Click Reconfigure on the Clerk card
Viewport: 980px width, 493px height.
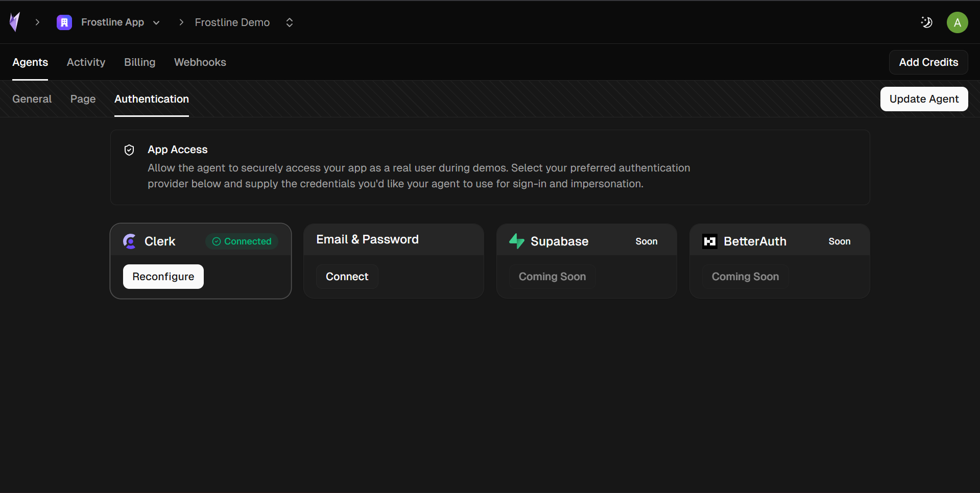[163, 277]
